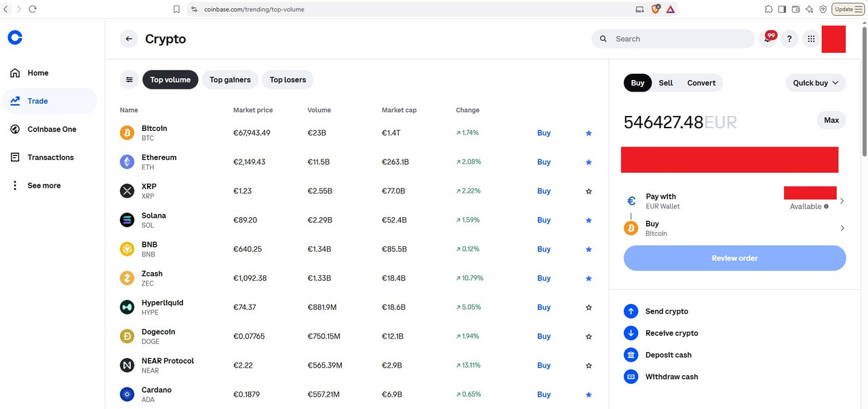This screenshot has width=868, height=409.
Task: Select the Sell order tab
Action: [x=666, y=83]
